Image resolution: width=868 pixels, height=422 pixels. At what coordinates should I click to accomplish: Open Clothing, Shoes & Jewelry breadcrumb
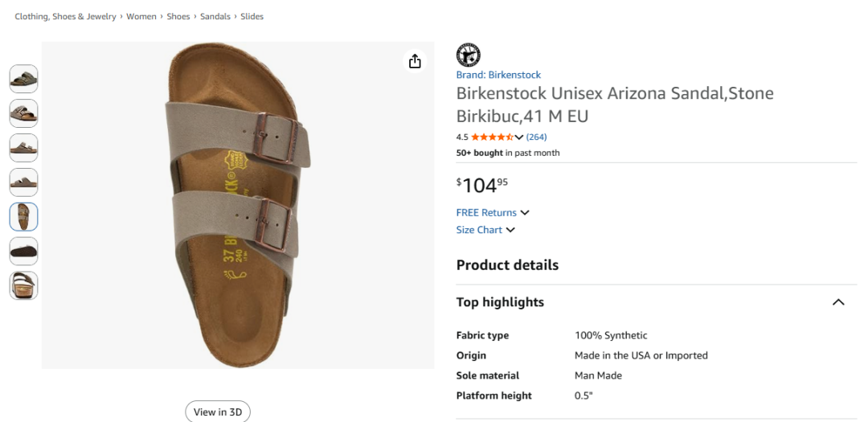[x=65, y=17]
